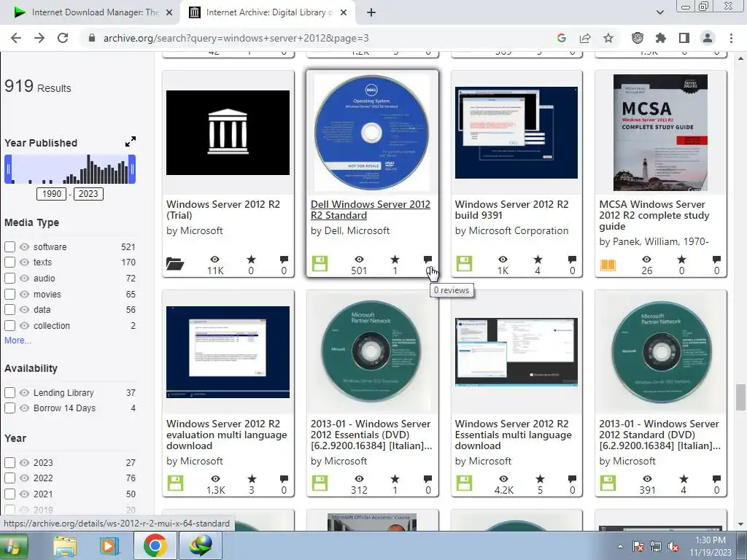The height and width of the screenshot is (560, 747).
Task: Check the software media type checkbox
Action: point(9,246)
